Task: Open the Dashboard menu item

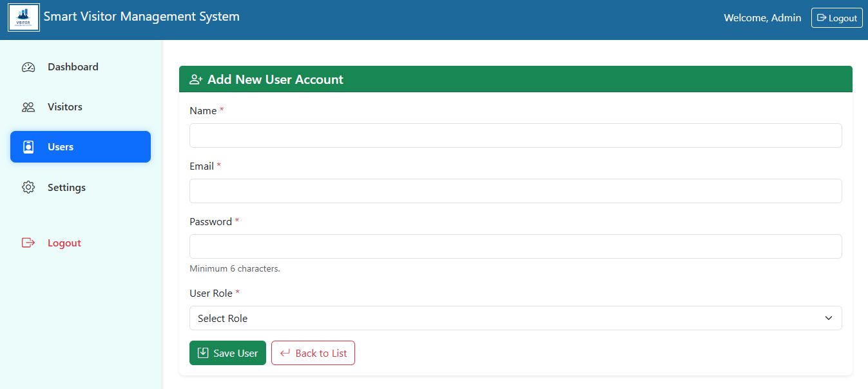Action: pos(73,67)
